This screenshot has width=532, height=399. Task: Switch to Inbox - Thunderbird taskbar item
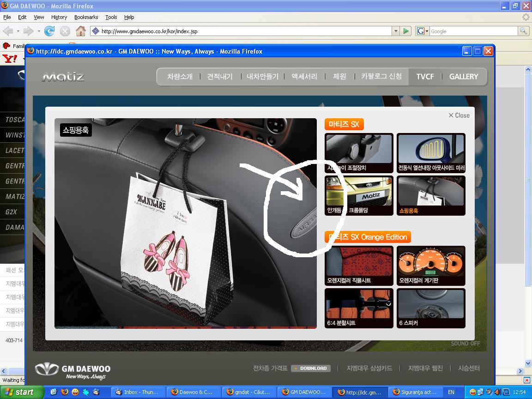point(138,392)
